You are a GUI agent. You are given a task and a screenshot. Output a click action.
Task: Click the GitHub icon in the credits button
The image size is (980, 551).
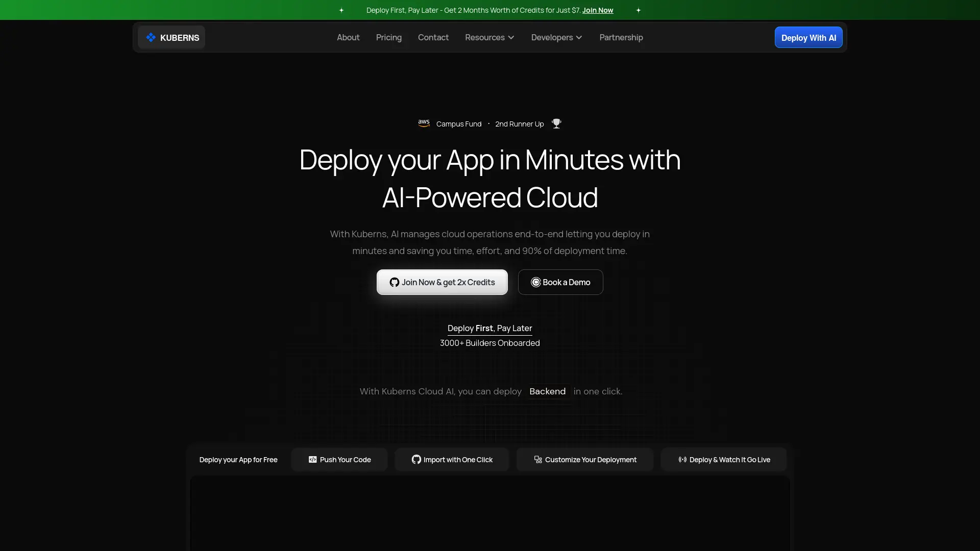[x=394, y=282]
